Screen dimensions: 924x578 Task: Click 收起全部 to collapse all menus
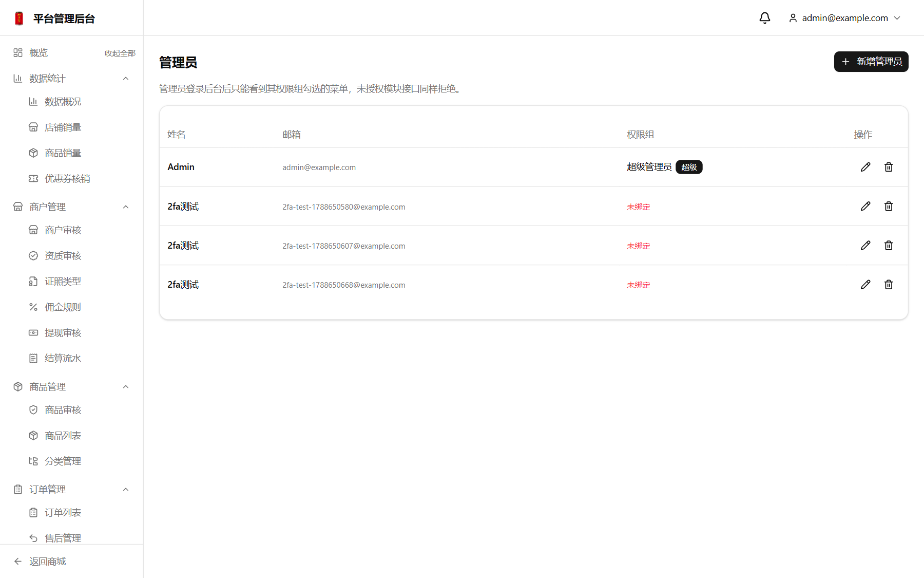coord(120,53)
